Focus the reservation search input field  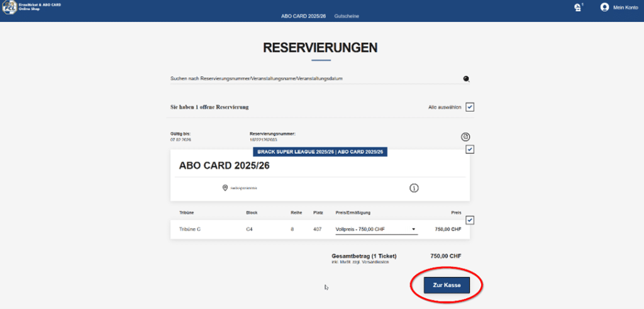pyautogui.click(x=314, y=79)
